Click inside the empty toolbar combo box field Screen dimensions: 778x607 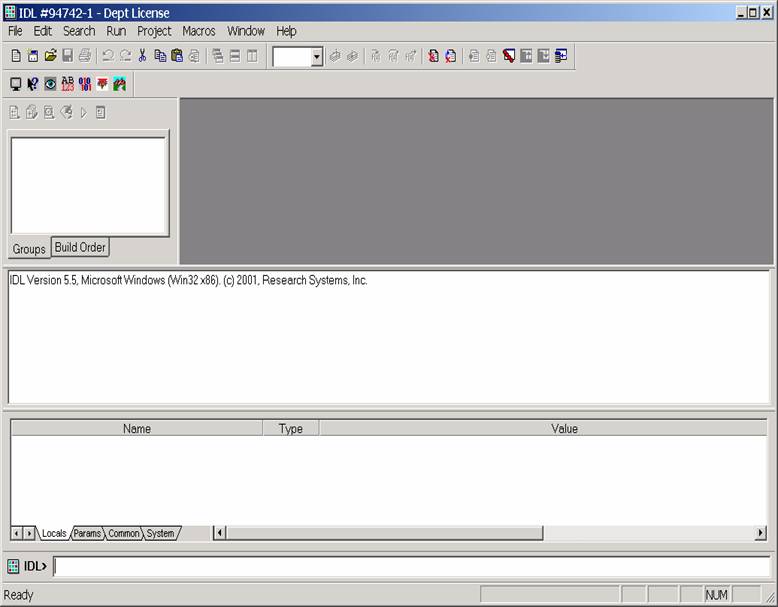292,57
